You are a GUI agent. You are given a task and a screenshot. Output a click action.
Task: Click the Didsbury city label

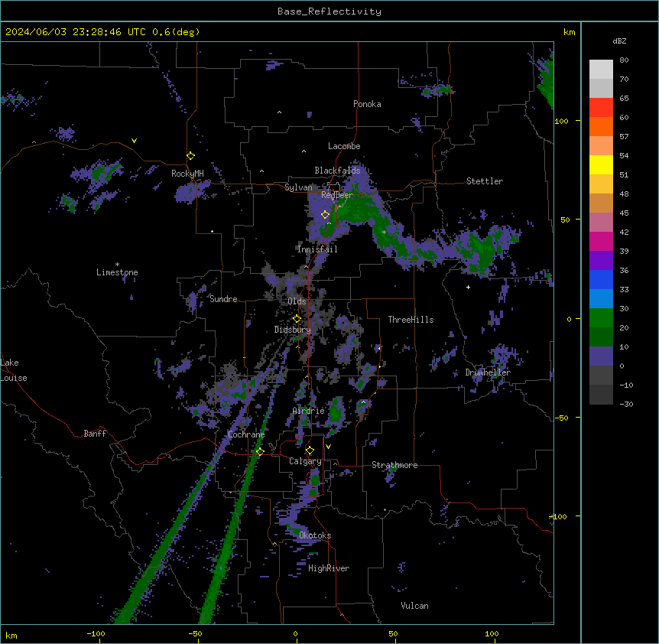click(293, 330)
